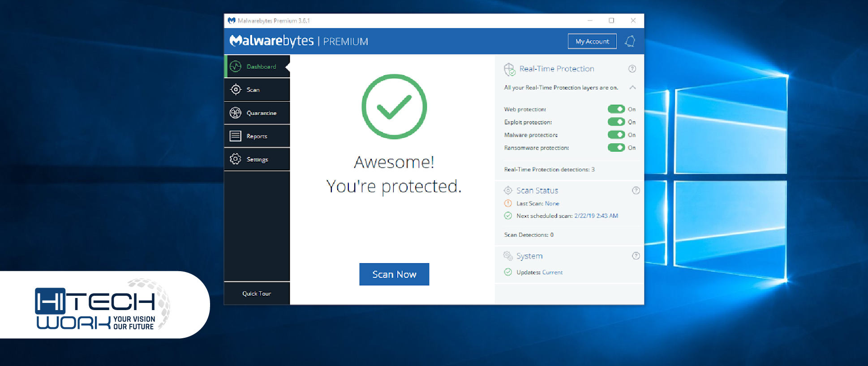Click the Updates Current link

pos(552,272)
